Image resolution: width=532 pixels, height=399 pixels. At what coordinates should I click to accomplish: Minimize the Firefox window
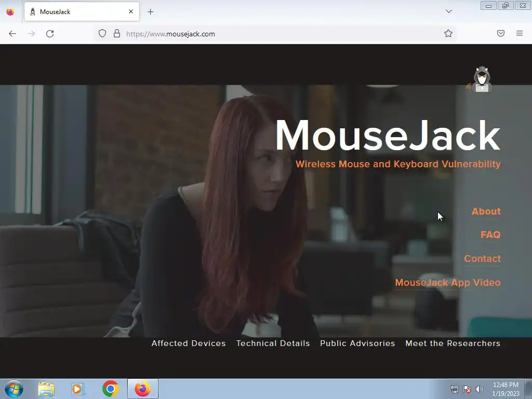point(488,5)
